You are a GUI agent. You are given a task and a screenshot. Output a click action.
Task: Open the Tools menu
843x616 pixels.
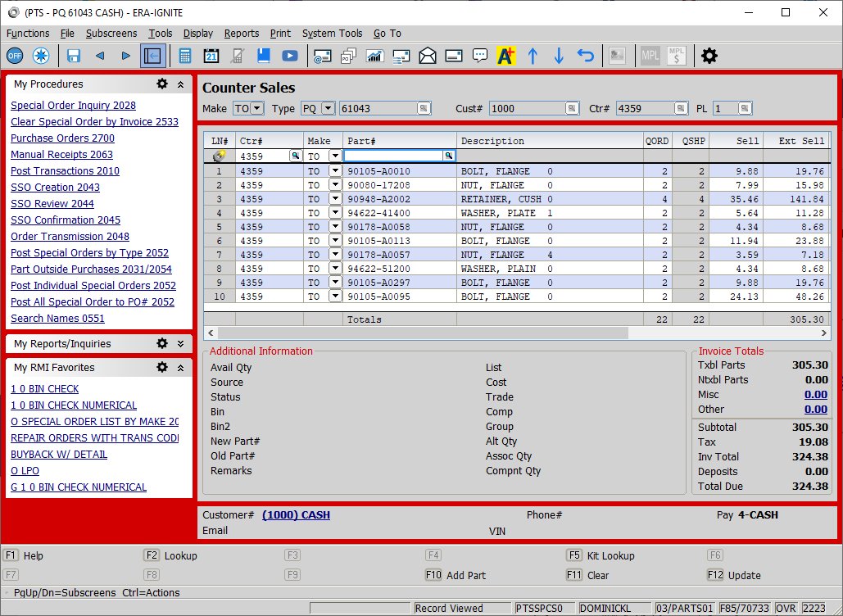coord(161,34)
